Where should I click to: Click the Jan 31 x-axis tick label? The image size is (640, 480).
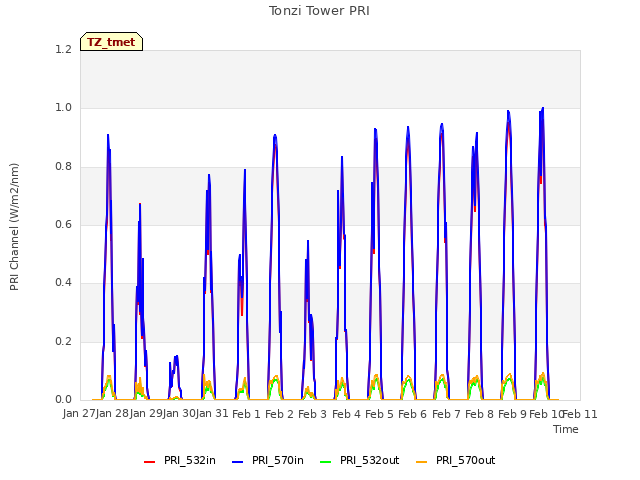(212, 414)
